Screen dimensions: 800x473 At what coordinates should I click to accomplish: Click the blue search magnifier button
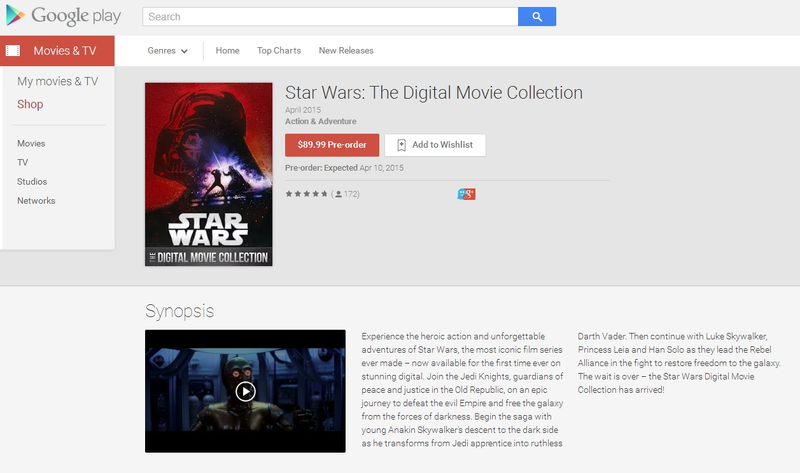(x=537, y=17)
